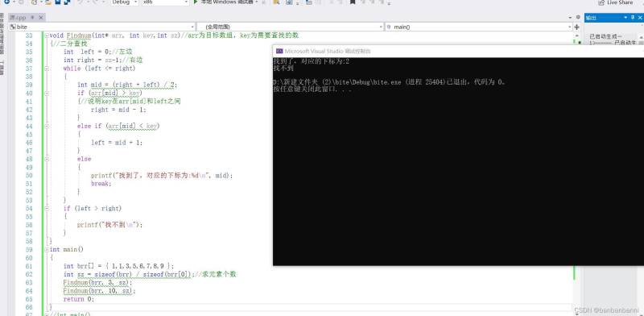Open editor settings gear near tab list

tap(578, 17)
